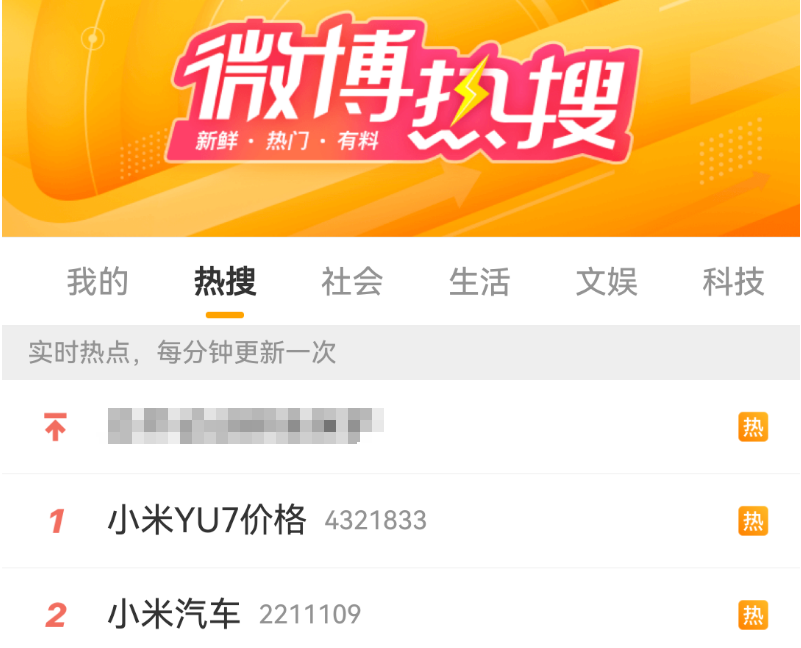Tap the rank 2 number icon
Image resolution: width=801 pixels, height=648 pixels.
[56, 615]
